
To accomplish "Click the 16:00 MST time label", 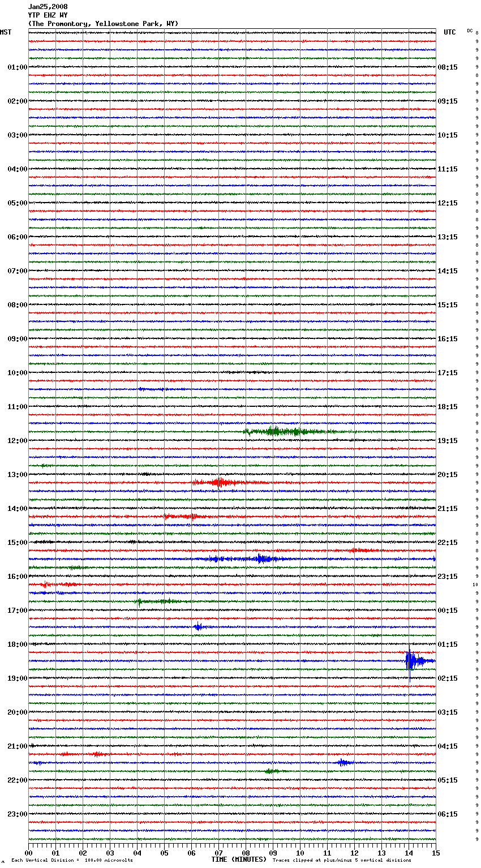I will (18, 577).
